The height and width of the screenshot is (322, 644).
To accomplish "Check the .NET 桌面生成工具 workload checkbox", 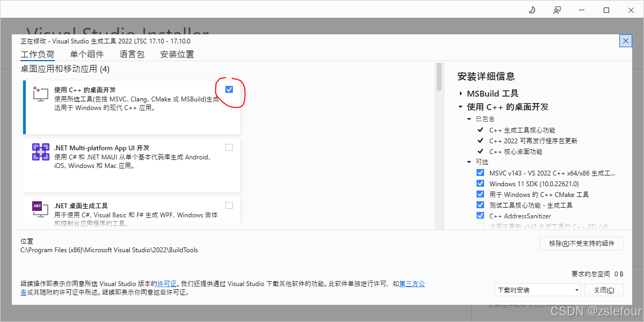I will pyautogui.click(x=229, y=205).
